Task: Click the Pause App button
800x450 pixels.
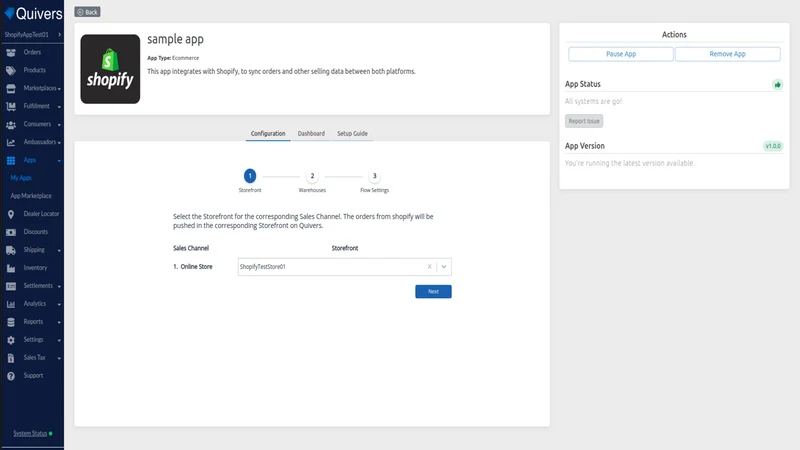Action: [x=620, y=54]
